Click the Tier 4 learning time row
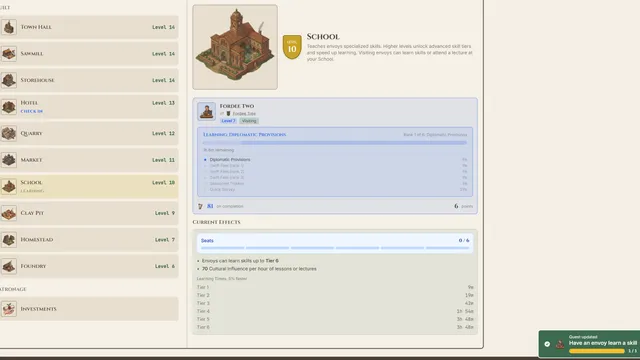The image size is (640, 360). tap(335, 311)
